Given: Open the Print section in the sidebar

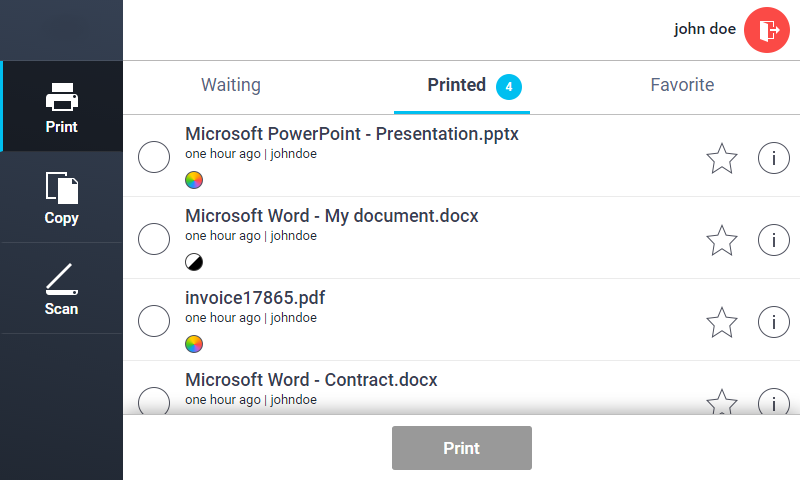Looking at the screenshot, I should click(62, 106).
